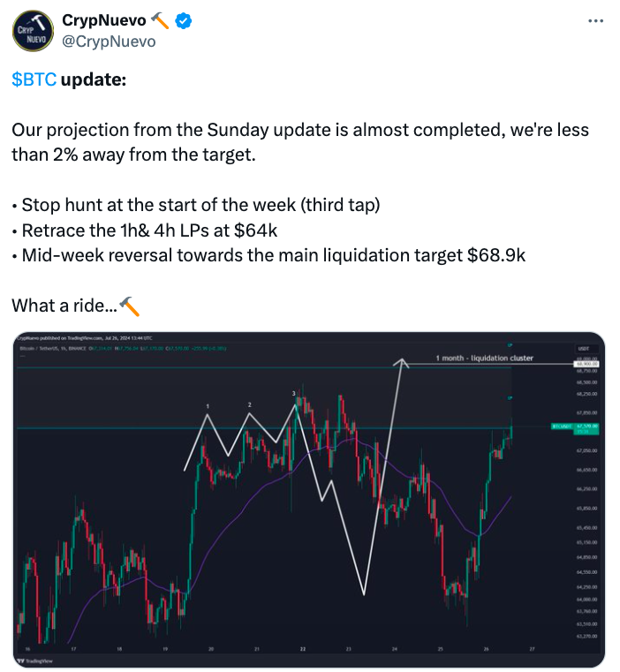This screenshot has height=672, width=620.
Task: Click the 68,900.00 price label
Action: pyautogui.click(x=586, y=364)
